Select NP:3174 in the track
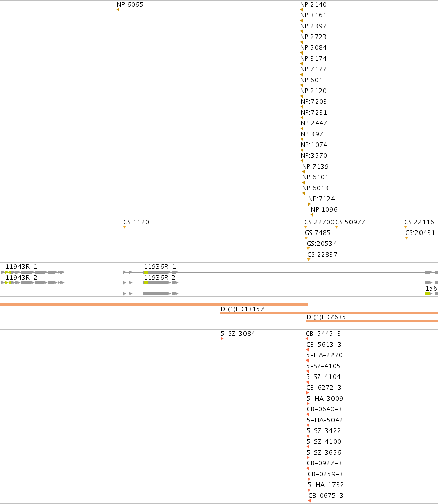 (x=313, y=59)
